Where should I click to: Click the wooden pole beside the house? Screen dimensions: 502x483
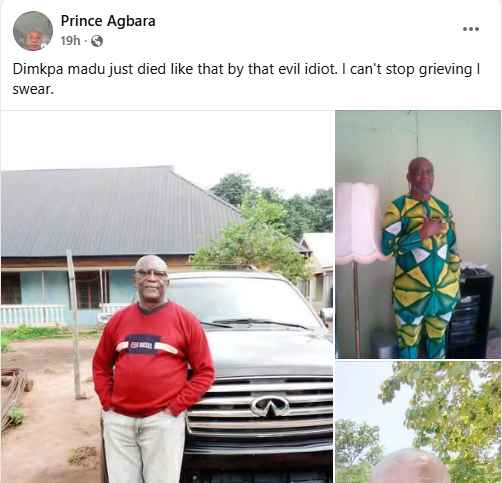[x=75, y=323]
